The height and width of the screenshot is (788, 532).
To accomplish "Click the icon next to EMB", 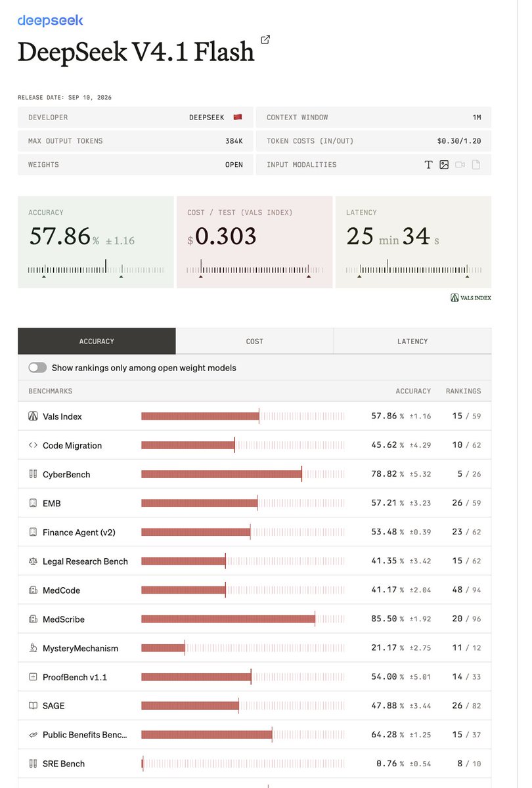I will [33, 503].
